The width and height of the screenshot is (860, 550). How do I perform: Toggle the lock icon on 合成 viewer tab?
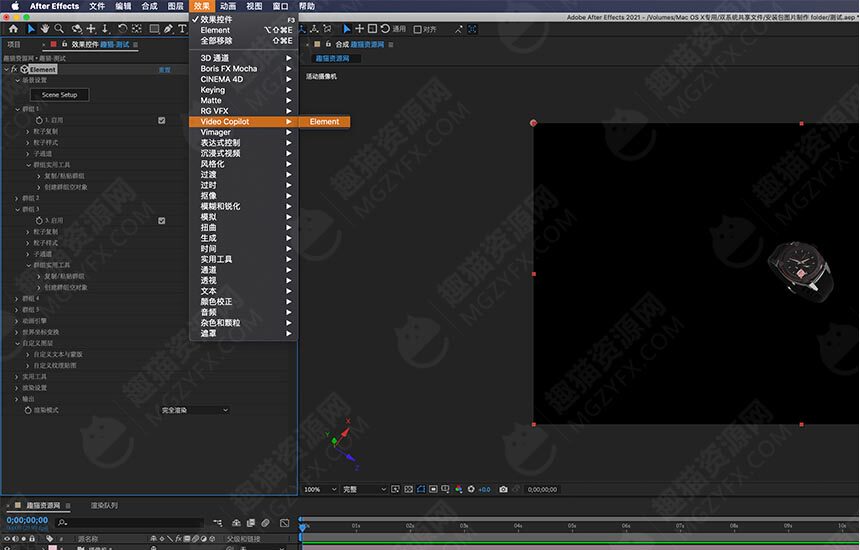click(328, 44)
